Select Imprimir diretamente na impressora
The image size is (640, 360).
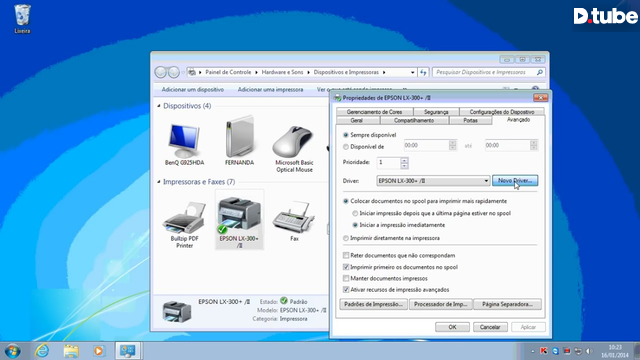click(x=346, y=238)
